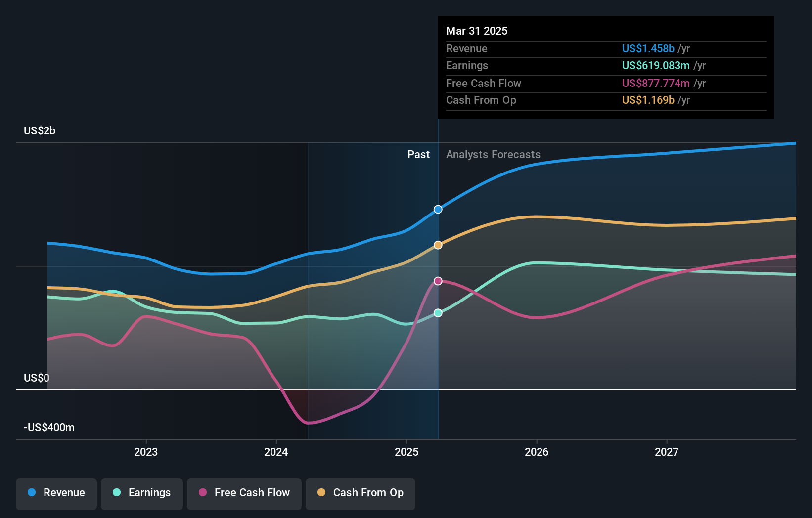This screenshot has height=518, width=812.
Task: Click the US$619.083m earnings value
Action: (656, 65)
